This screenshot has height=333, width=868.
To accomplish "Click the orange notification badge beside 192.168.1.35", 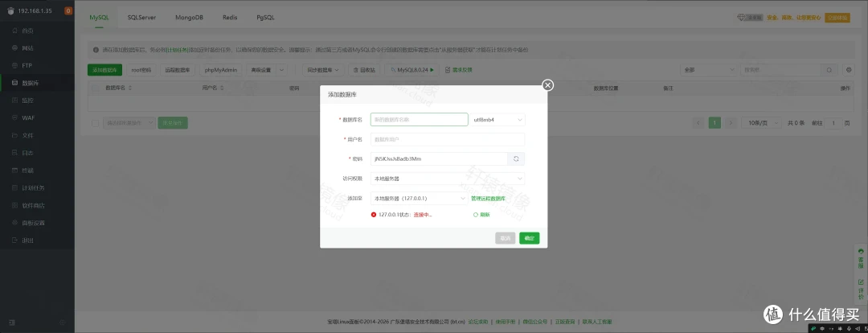I will [x=68, y=10].
